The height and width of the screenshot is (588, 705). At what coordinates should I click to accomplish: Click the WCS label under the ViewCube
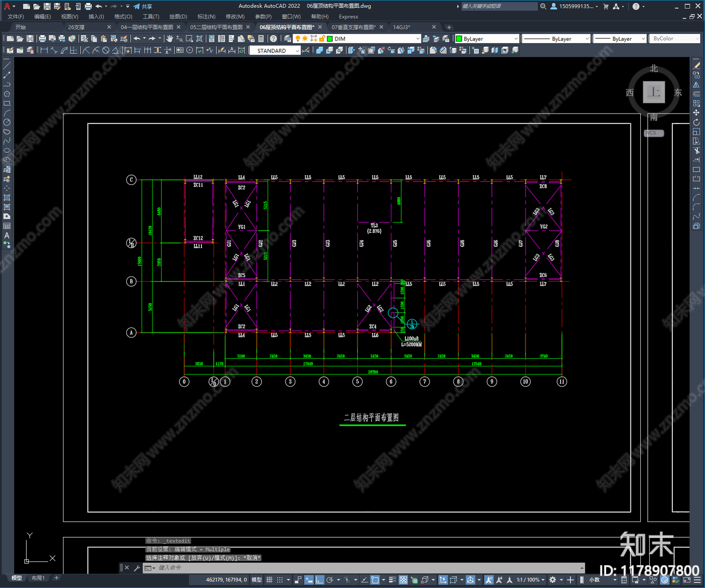654,133
